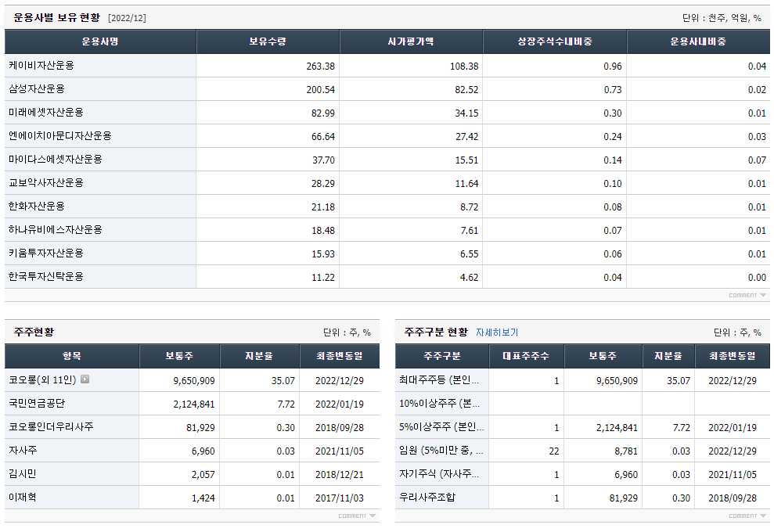This screenshot has height=532, width=774.
Task: Click 시가평가액 value 108.38
Action: coord(464,66)
